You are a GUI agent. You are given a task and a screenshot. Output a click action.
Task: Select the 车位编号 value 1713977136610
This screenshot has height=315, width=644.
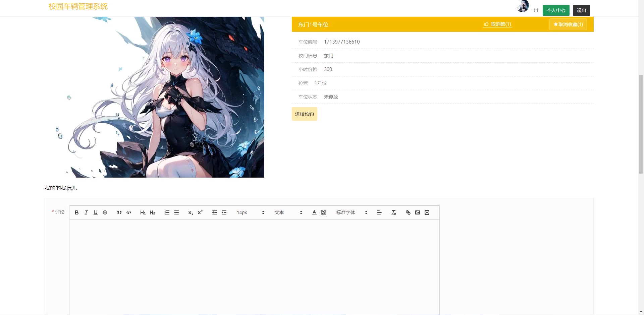coord(342,42)
